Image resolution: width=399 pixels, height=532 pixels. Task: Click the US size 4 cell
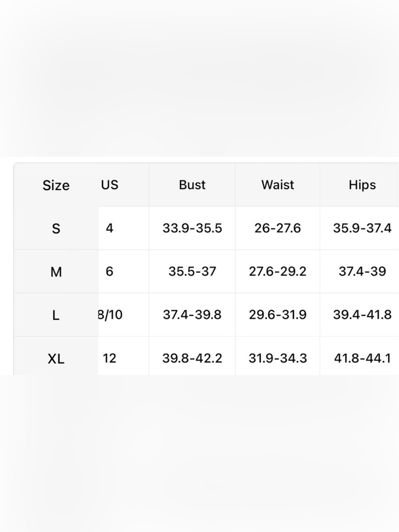(109, 228)
